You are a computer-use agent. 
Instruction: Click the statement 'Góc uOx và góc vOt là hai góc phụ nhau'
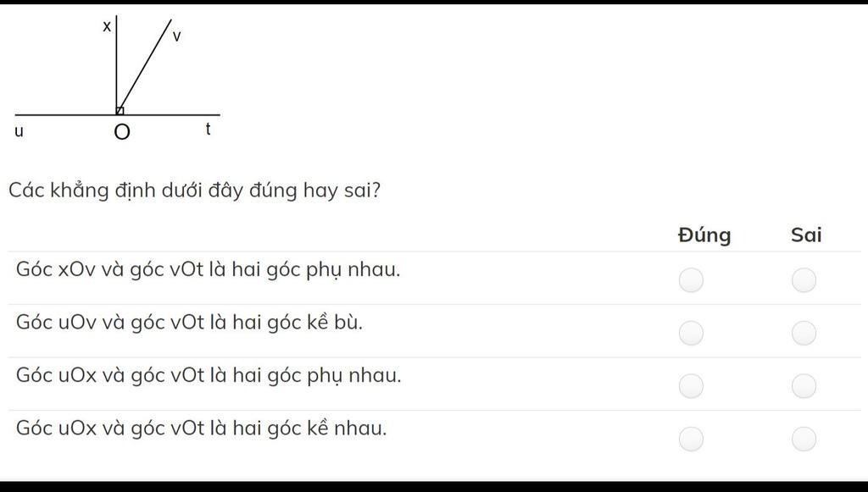[209, 375]
